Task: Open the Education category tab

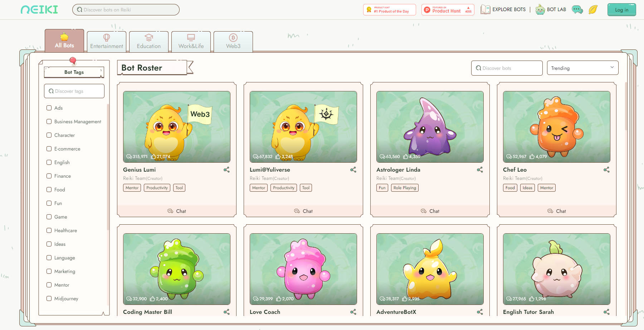Action: point(148,42)
